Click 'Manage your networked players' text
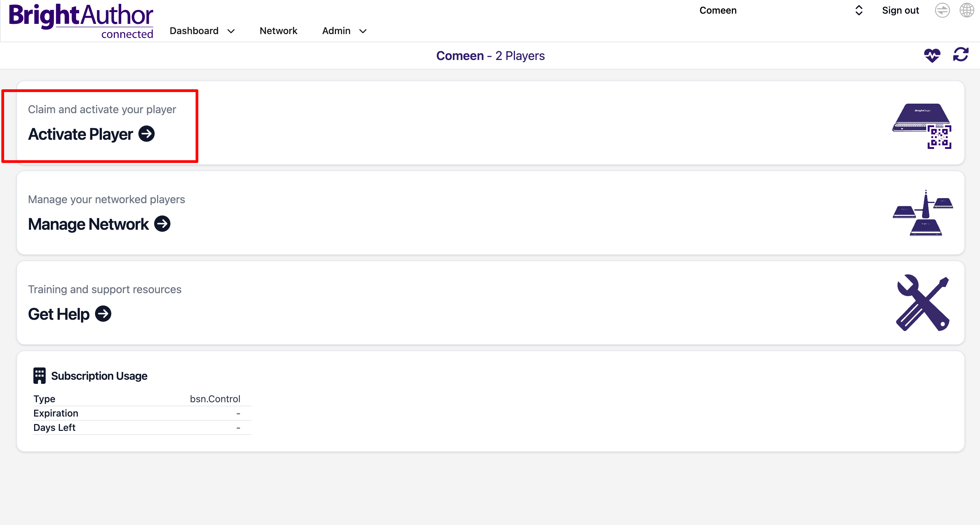 pyautogui.click(x=107, y=200)
